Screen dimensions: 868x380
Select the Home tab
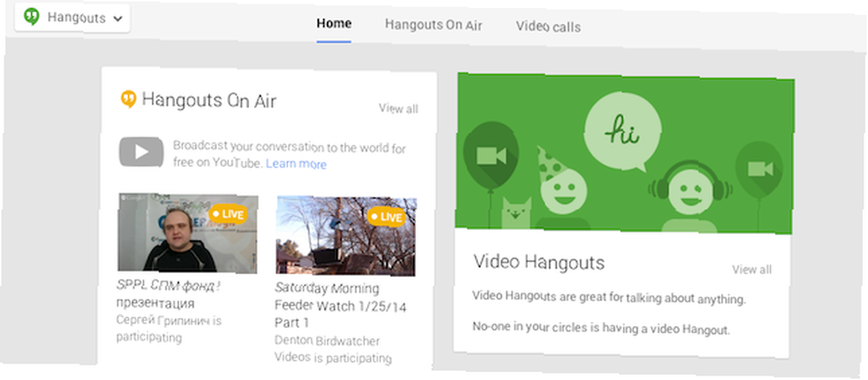click(x=334, y=23)
